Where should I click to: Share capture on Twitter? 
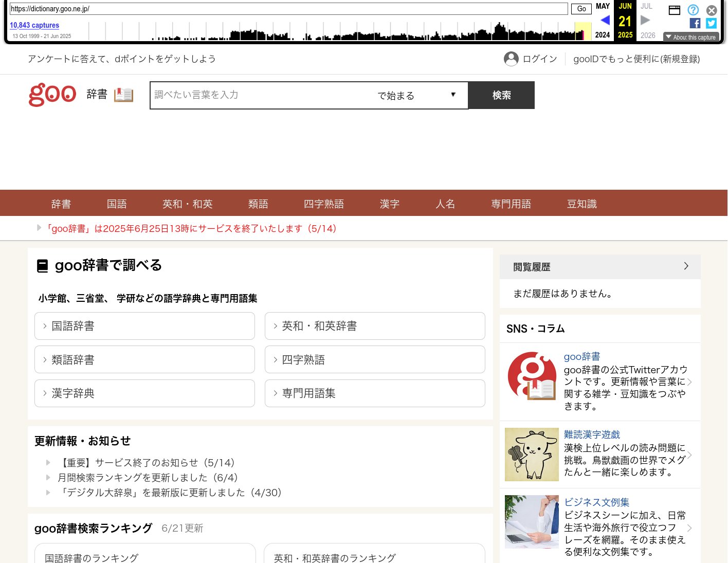point(712,23)
